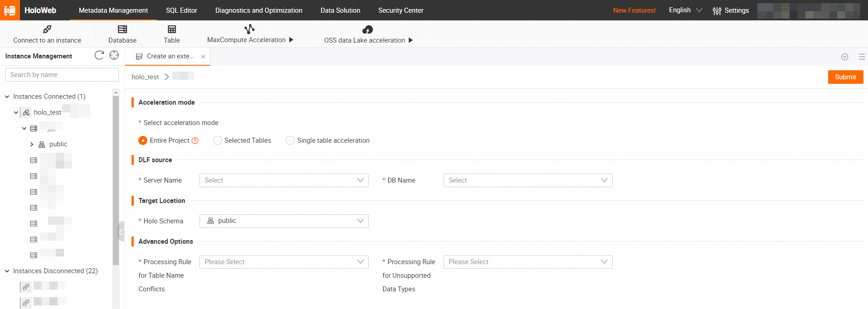Screen dimensions: 868x309
Task: Click the Table toolbar icon
Action: (x=172, y=29)
